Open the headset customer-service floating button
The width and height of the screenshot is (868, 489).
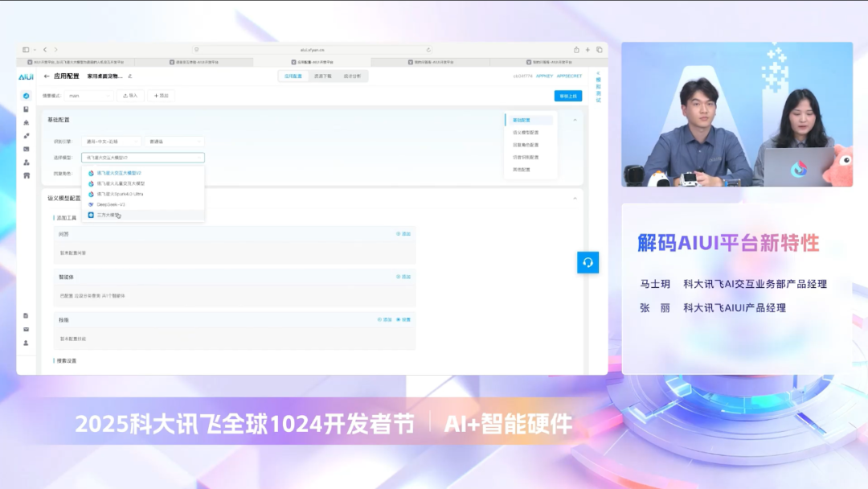point(588,262)
